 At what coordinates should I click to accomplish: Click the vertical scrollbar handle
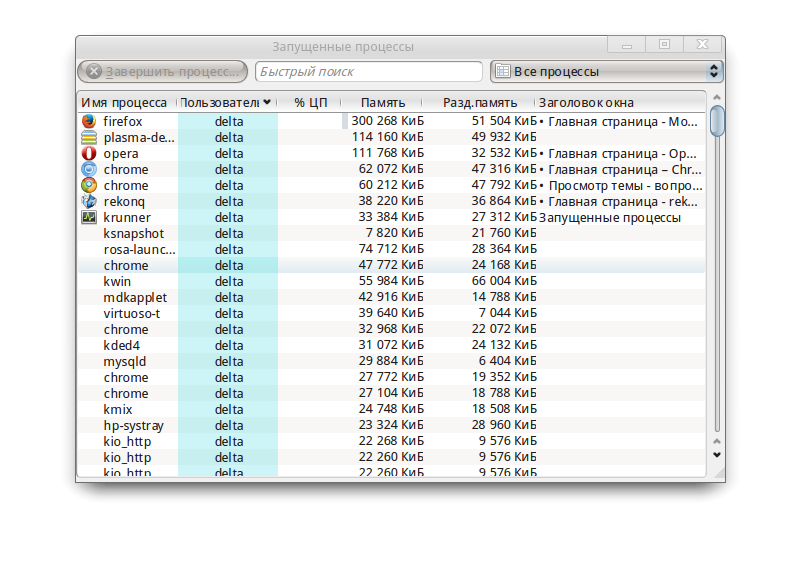[717, 121]
